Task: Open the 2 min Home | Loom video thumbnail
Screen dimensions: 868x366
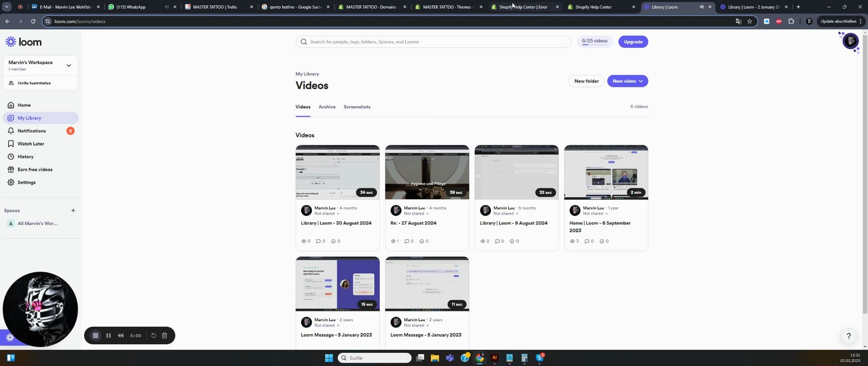Action: coord(606,172)
